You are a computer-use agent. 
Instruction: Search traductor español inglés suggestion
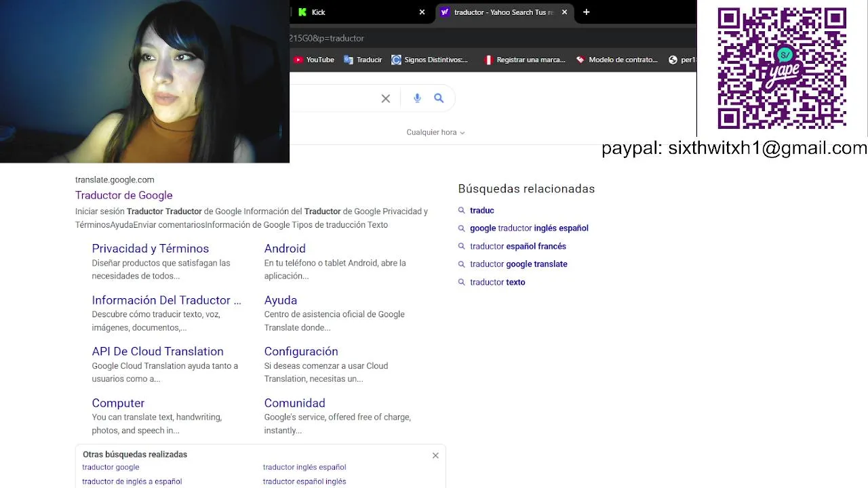click(x=304, y=482)
